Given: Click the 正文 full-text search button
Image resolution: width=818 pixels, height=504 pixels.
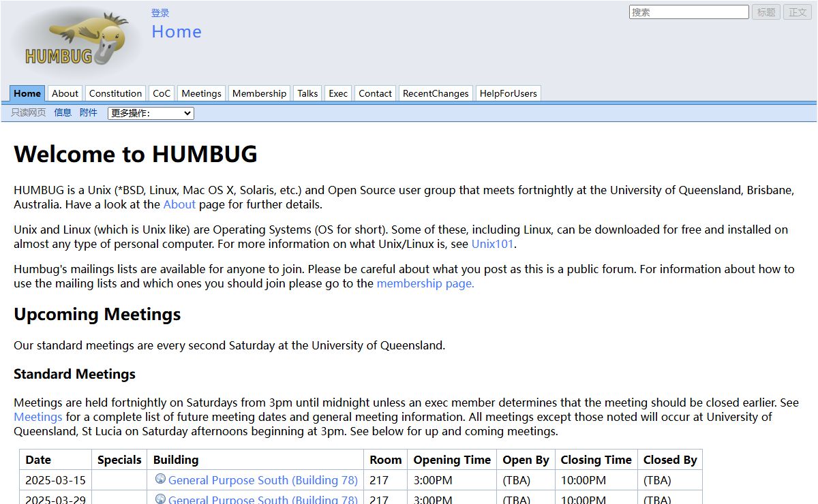Looking at the screenshot, I should point(798,12).
